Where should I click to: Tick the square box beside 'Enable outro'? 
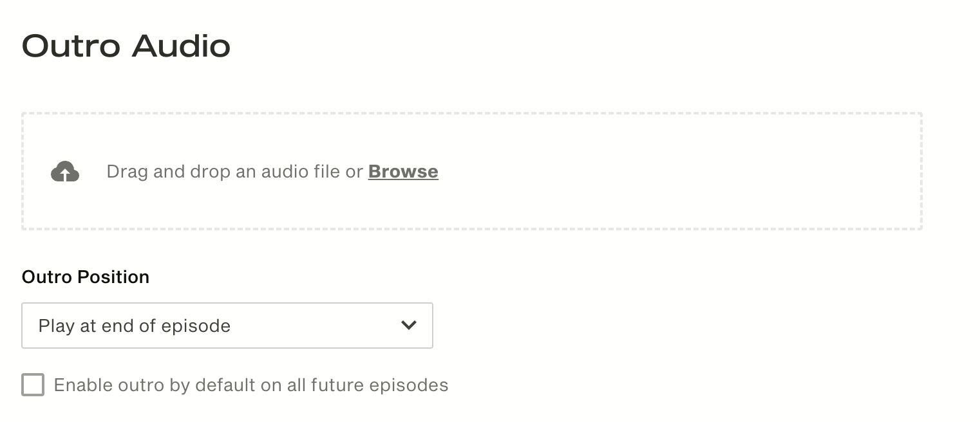[33, 385]
